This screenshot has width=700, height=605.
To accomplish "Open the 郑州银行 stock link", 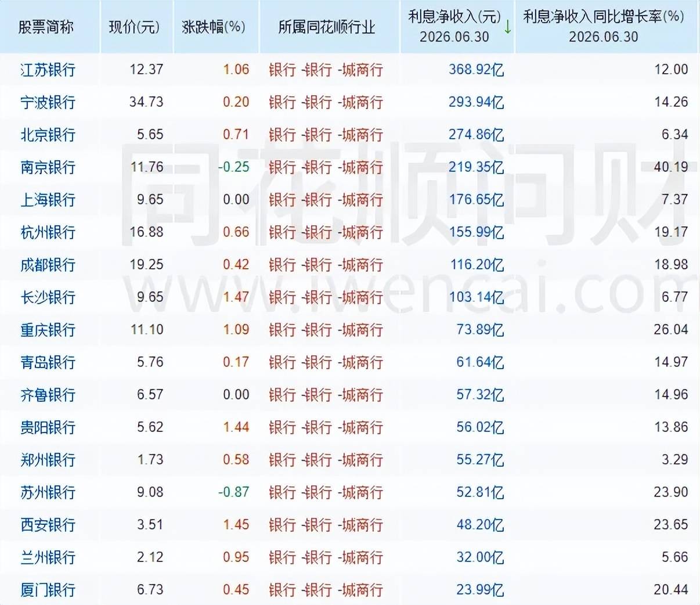I will coord(48,460).
